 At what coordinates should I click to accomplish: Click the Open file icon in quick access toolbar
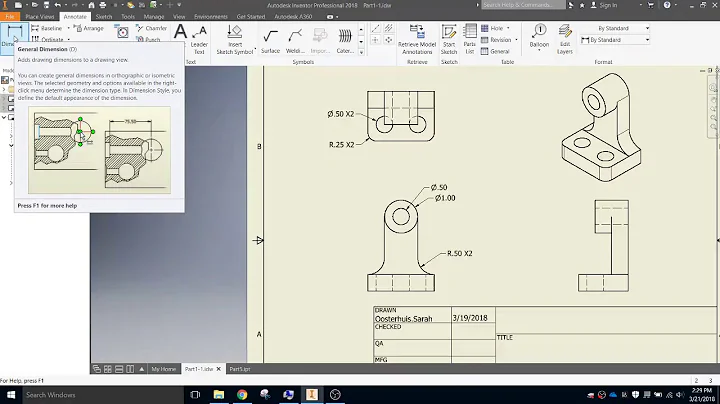[x=34, y=5]
